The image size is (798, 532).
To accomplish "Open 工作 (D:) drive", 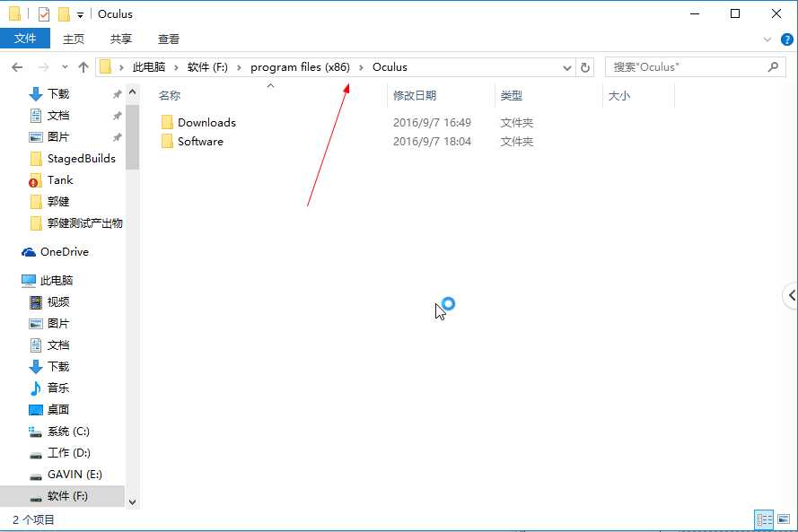I will pyautogui.click(x=59, y=453).
